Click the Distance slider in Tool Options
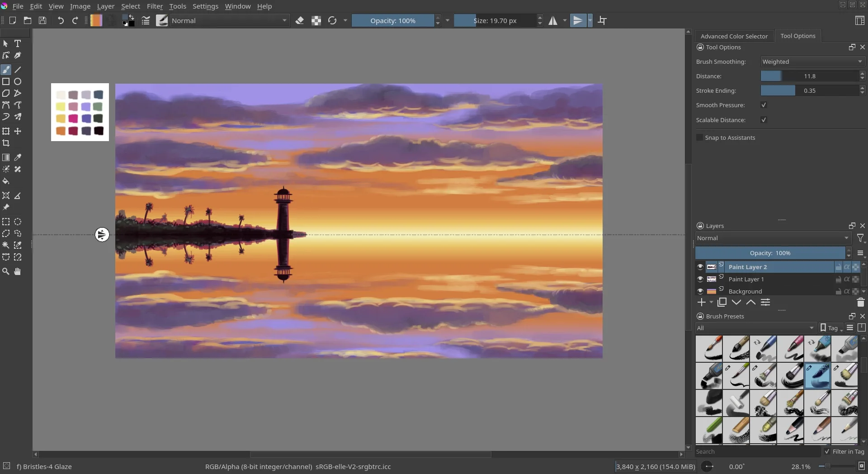868x474 pixels. (x=809, y=76)
